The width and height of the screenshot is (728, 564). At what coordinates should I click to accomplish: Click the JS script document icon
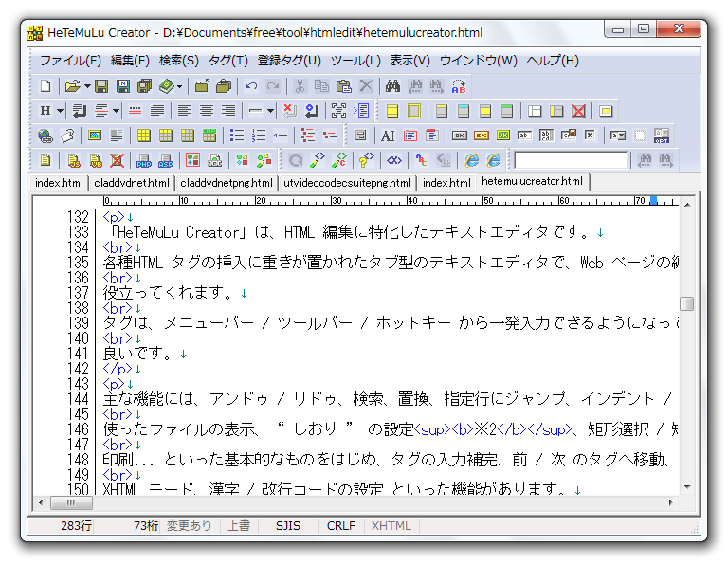[73, 160]
